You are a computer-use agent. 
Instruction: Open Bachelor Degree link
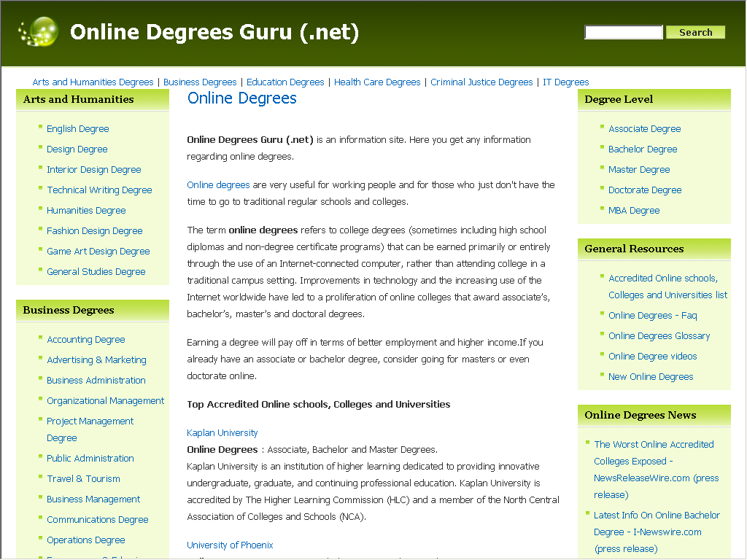click(x=643, y=149)
